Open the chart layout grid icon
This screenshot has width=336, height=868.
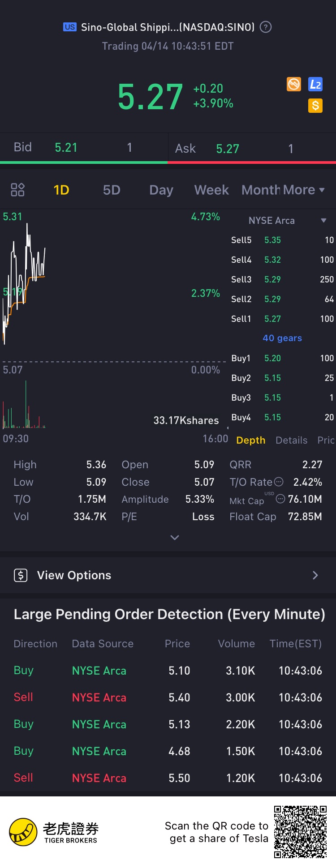tap(17, 190)
